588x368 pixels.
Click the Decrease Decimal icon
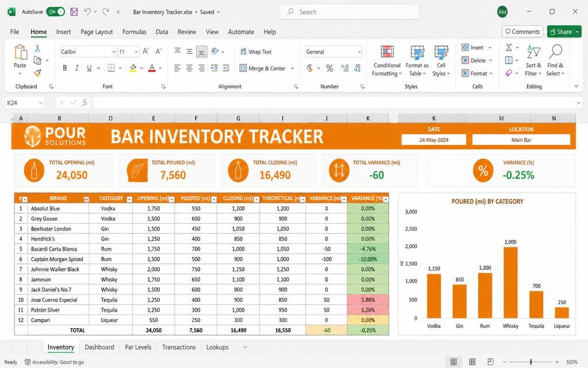tap(357, 68)
